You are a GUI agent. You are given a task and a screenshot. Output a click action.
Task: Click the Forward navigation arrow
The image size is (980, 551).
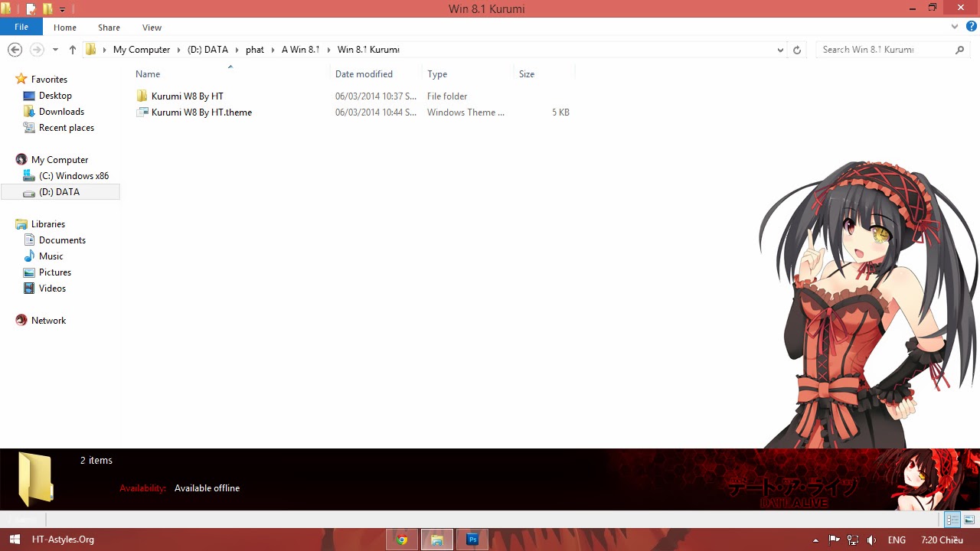[37, 50]
